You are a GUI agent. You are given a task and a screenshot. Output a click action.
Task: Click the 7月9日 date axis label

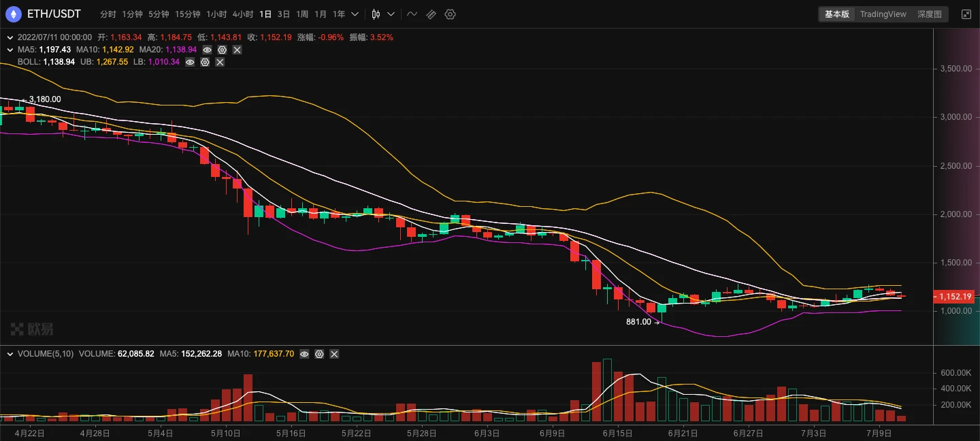tap(881, 433)
